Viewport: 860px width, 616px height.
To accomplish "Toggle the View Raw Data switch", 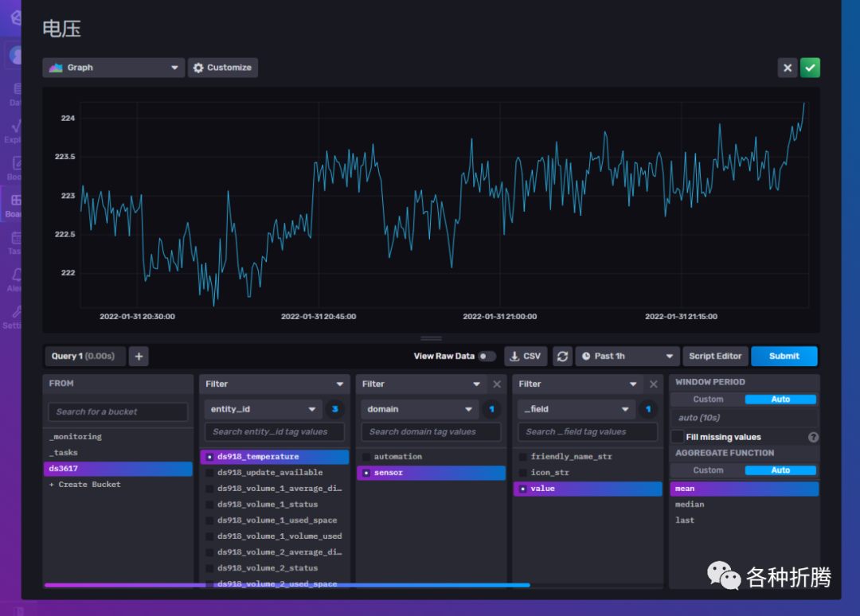I will (486, 357).
